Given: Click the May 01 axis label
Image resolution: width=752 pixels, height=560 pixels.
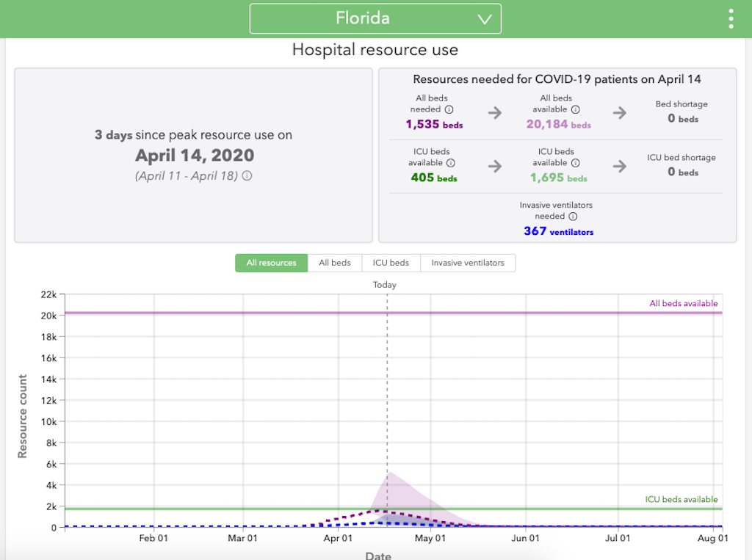Looking at the screenshot, I should [430, 538].
